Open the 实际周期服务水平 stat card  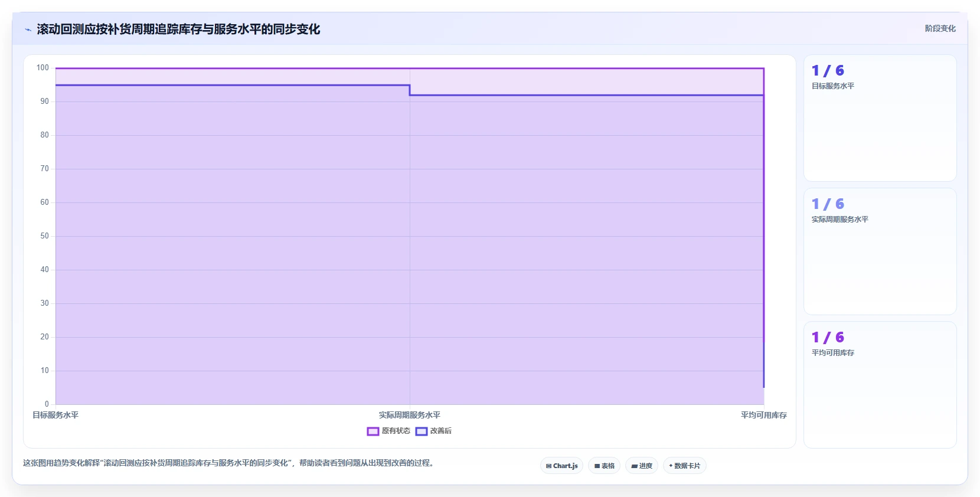pos(880,251)
